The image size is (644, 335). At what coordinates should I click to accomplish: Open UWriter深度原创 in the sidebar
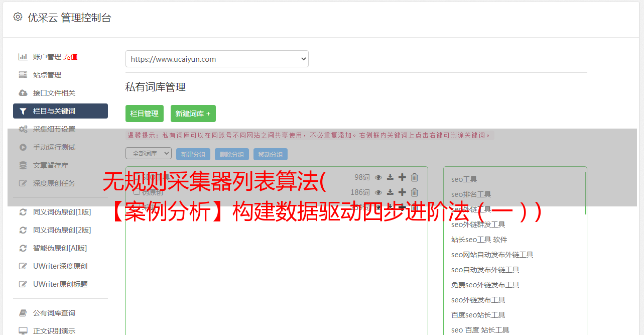tap(60, 266)
